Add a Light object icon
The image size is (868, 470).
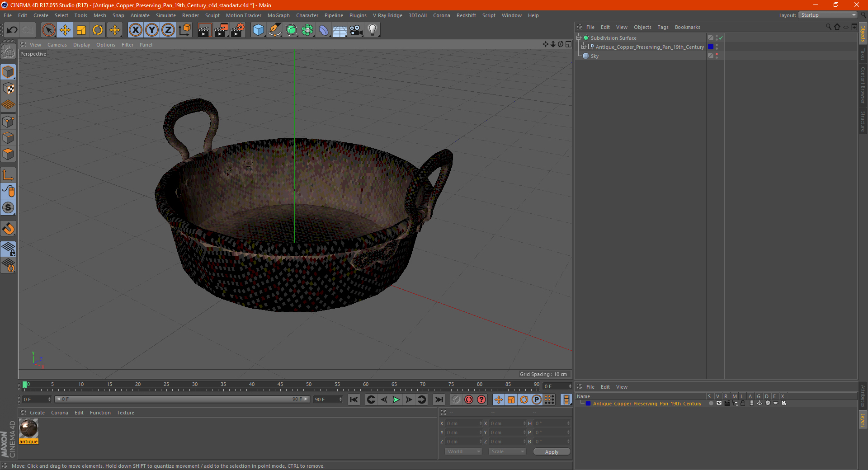click(x=372, y=30)
